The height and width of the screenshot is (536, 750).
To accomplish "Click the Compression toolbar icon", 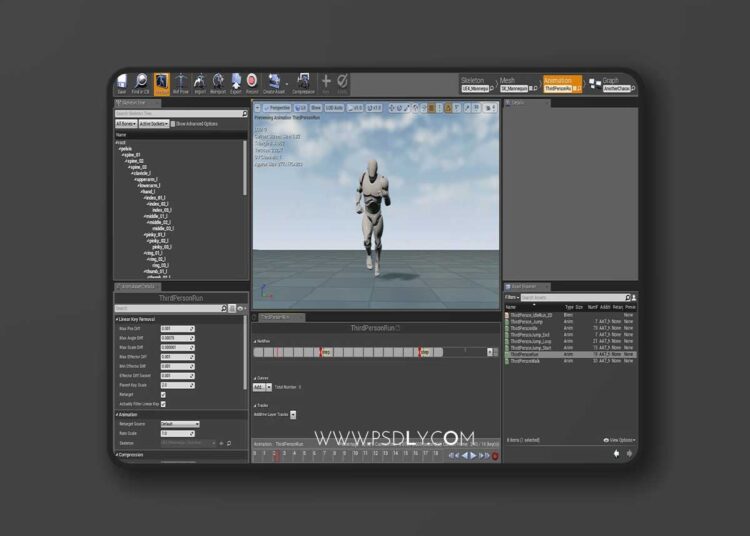I will (303, 81).
